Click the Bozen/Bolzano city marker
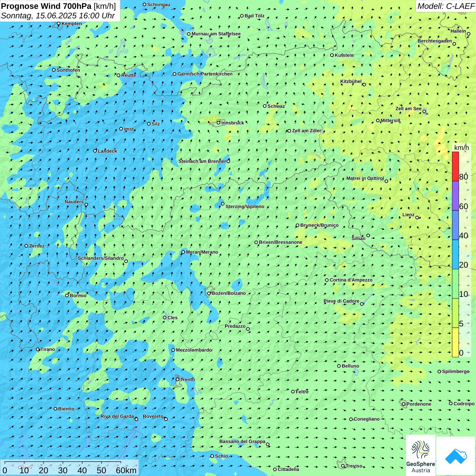This screenshot has height=476, width=476. 209,293
